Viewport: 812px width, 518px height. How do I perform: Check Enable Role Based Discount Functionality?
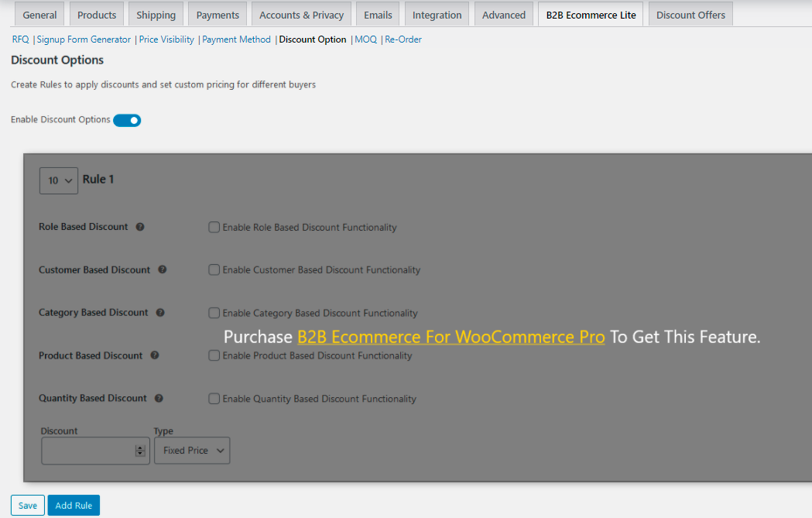(x=214, y=227)
